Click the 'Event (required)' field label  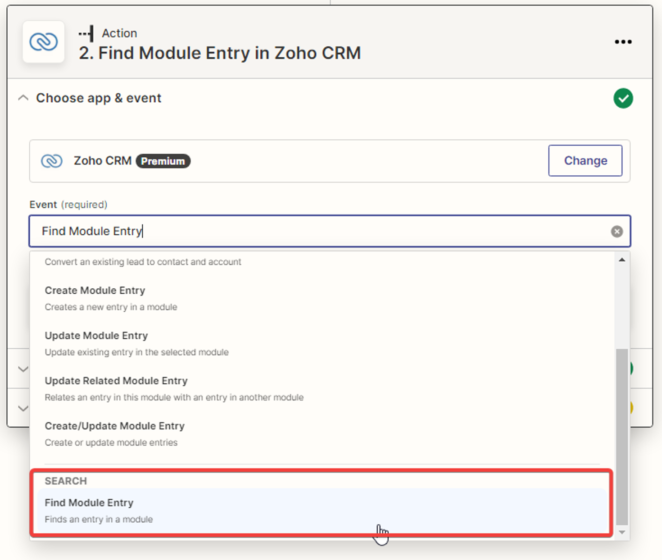point(68,205)
